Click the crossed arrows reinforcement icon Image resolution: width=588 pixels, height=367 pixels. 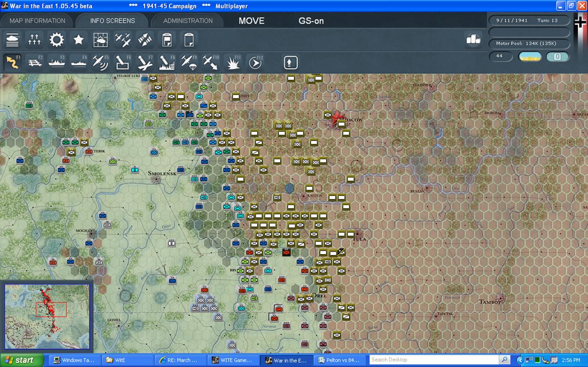tap(145, 40)
